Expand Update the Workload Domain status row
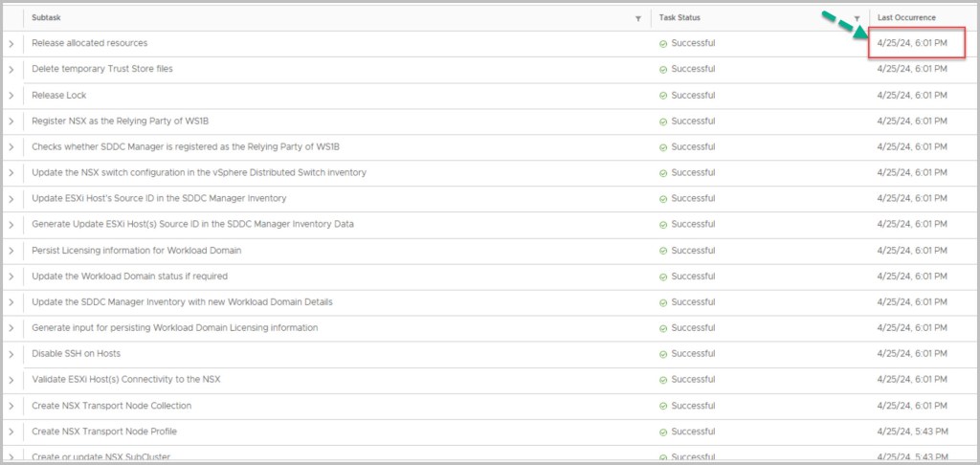The image size is (980, 465). tap(11, 277)
